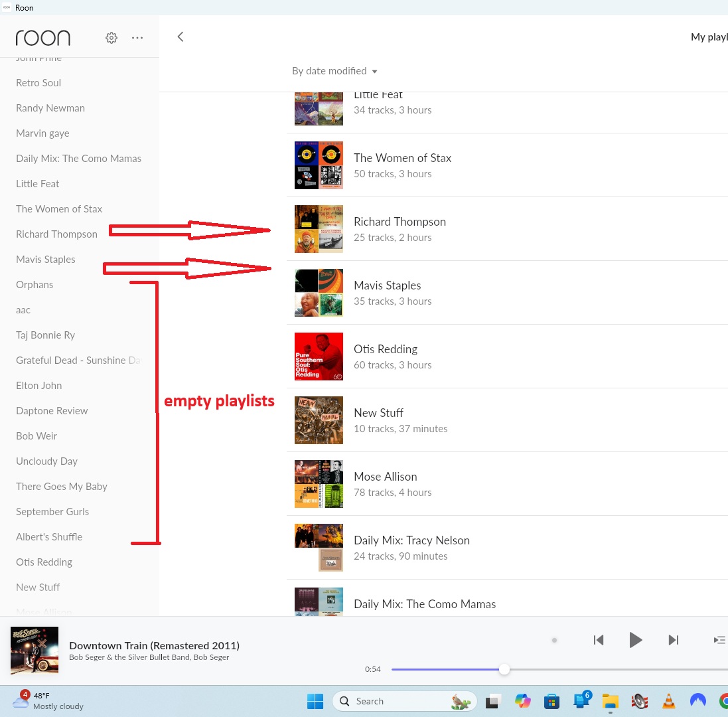
Task: Open Roon settings gear icon
Action: pyautogui.click(x=111, y=38)
